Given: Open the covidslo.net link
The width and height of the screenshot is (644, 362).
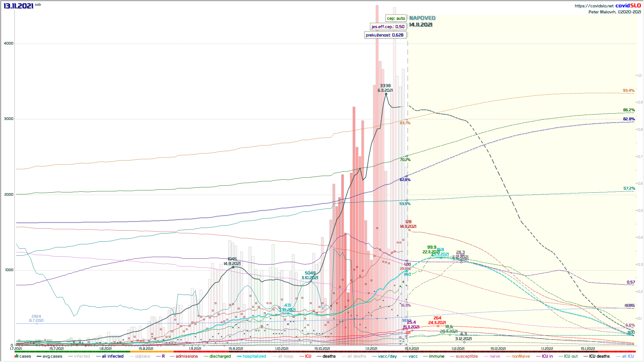Looking at the screenshot, I should (594, 6).
